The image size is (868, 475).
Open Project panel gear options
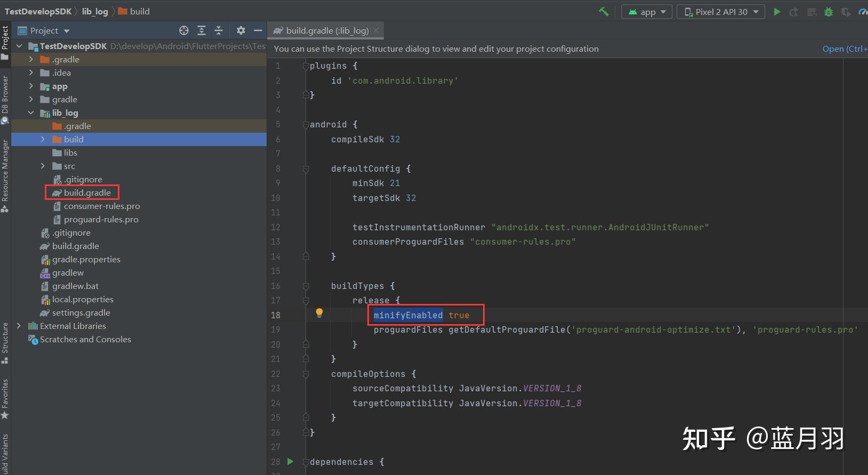pyautogui.click(x=241, y=30)
